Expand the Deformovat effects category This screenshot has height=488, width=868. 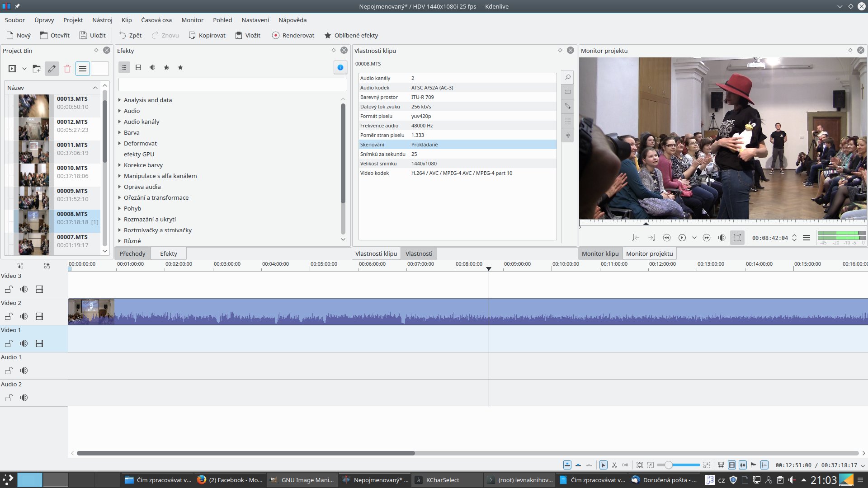click(x=120, y=143)
